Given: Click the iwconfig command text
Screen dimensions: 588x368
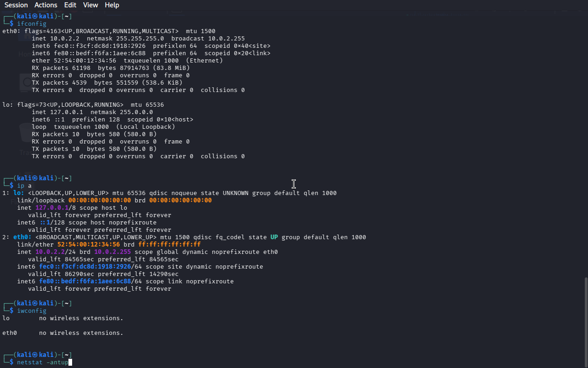Looking at the screenshot, I should click(31, 311).
